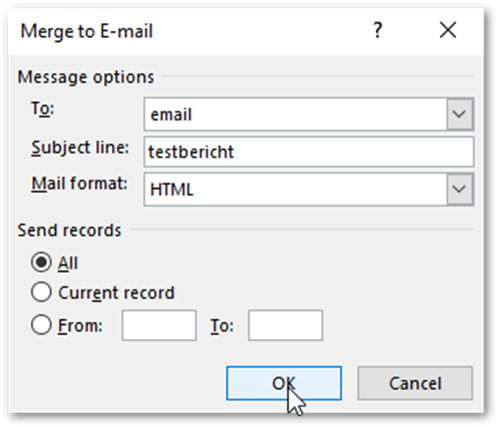Click the Mail format box showing HTML

309,189
